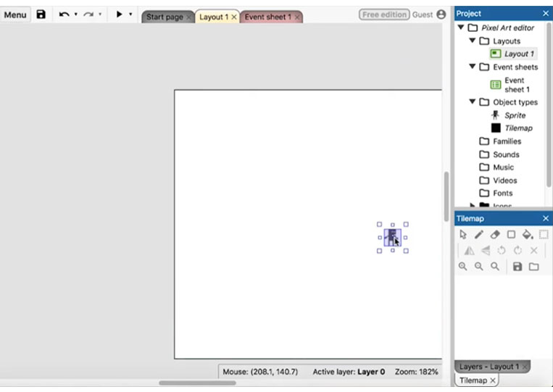Click the Project panel vertical scrollbar
The width and height of the screenshot is (553, 392).
tap(549, 104)
